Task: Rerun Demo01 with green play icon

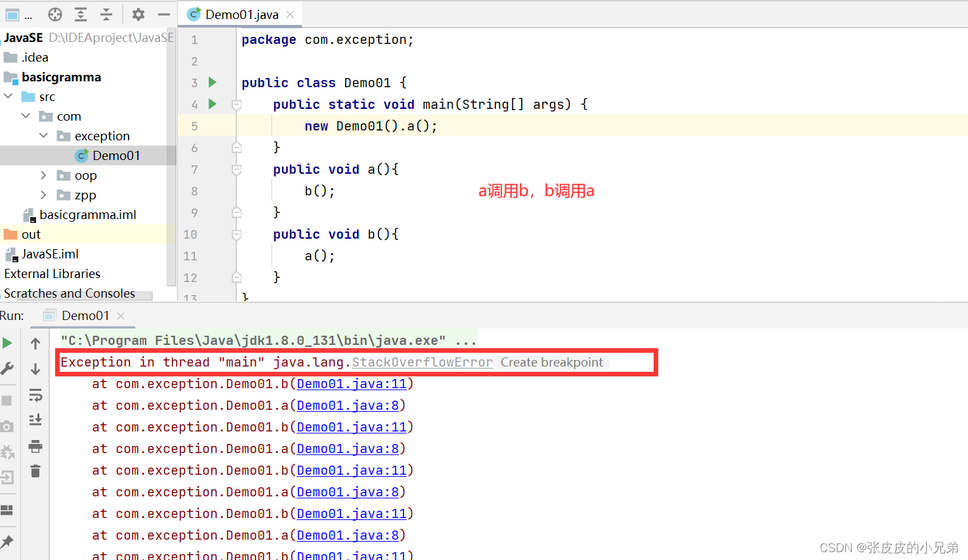Action: coord(7,343)
